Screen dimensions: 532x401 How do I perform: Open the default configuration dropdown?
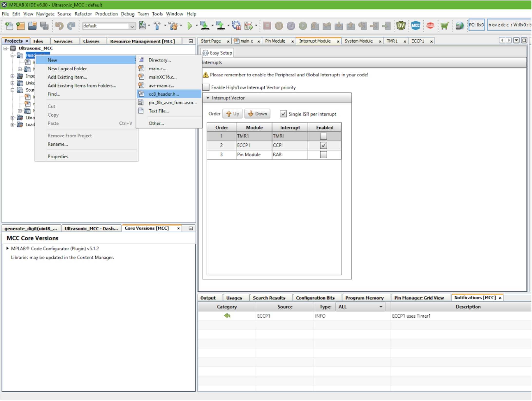[109, 26]
